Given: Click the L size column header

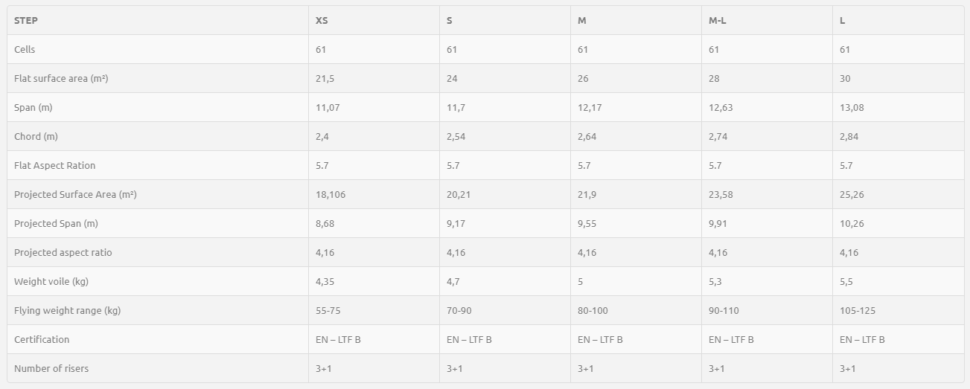Looking at the screenshot, I should pyautogui.click(x=842, y=20).
